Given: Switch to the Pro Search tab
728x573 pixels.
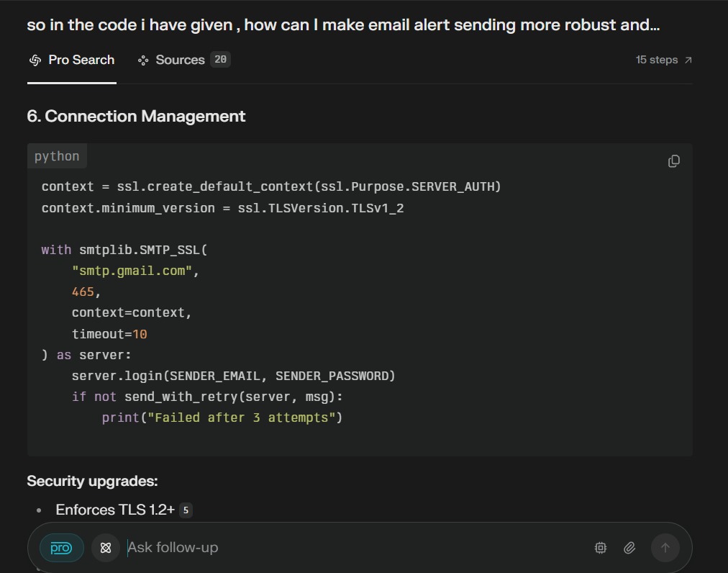Looking at the screenshot, I should click(x=72, y=60).
